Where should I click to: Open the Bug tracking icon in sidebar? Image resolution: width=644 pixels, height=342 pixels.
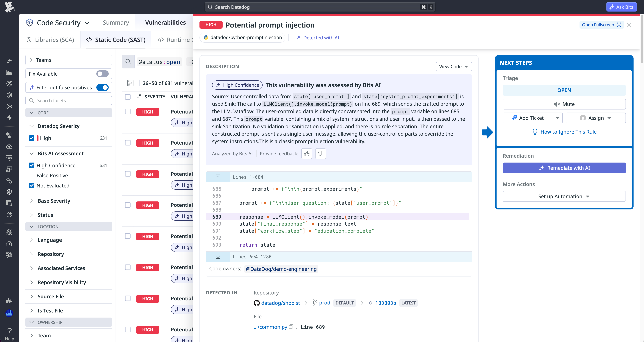[x=9, y=232]
